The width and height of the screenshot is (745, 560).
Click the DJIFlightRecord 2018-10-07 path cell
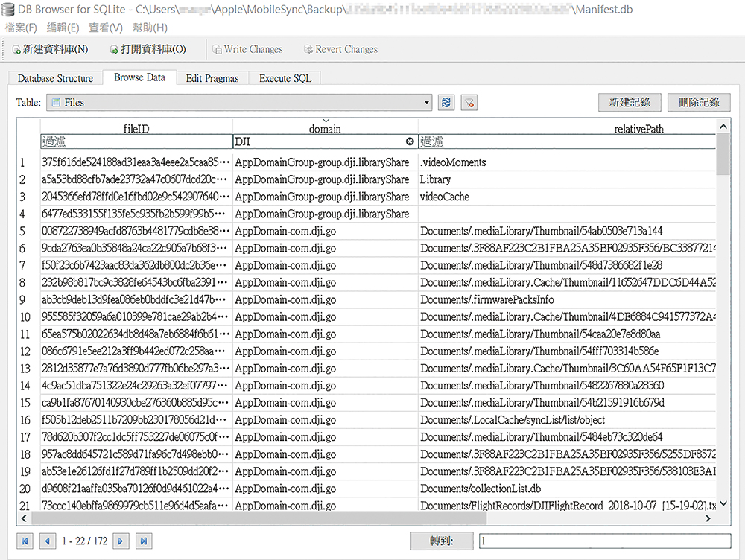pyautogui.click(x=567, y=505)
